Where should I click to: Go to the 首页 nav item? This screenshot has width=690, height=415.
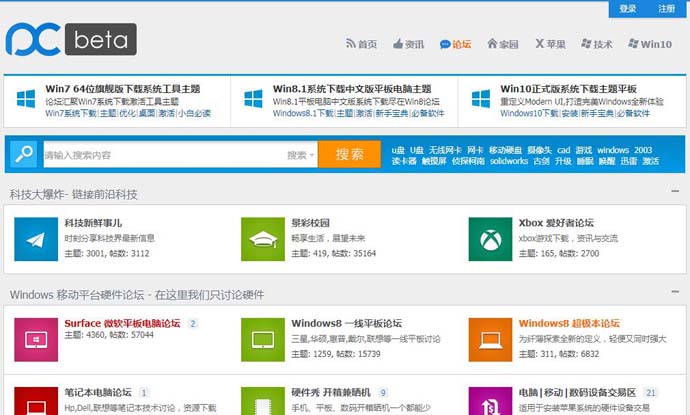361,44
